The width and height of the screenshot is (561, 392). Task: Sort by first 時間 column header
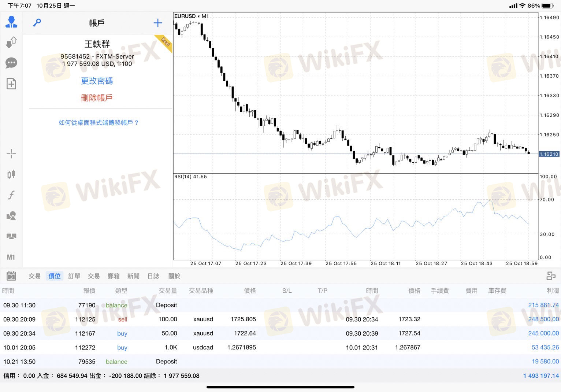(x=8, y=291)
